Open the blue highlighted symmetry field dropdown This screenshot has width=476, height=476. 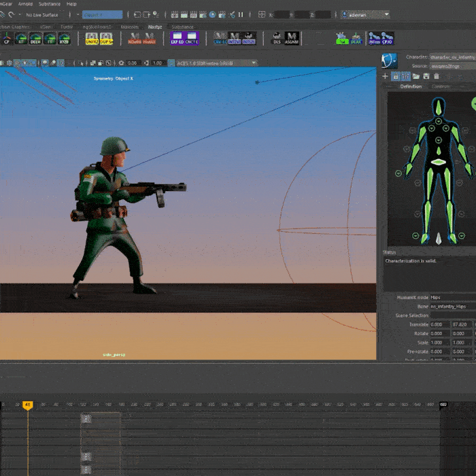click(x=102, y=14)
